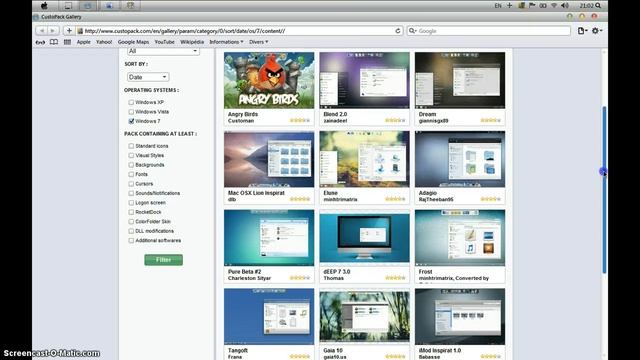640x360 pixels.
Task: Click the Dream pack thumbnail
Action: [x=460, y=80]
